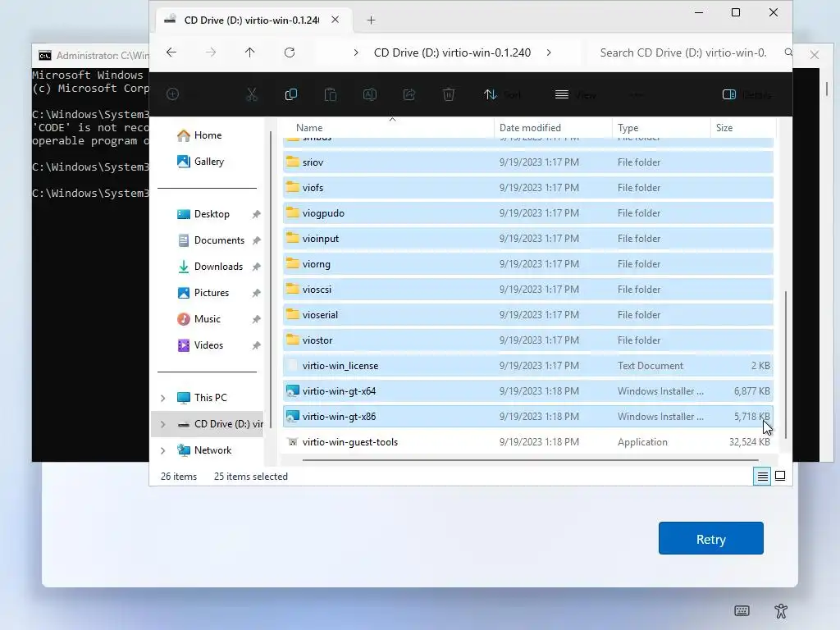Open the on-screen keyboard icon
This screenshot has width=840, height=630.
point(742,610)
